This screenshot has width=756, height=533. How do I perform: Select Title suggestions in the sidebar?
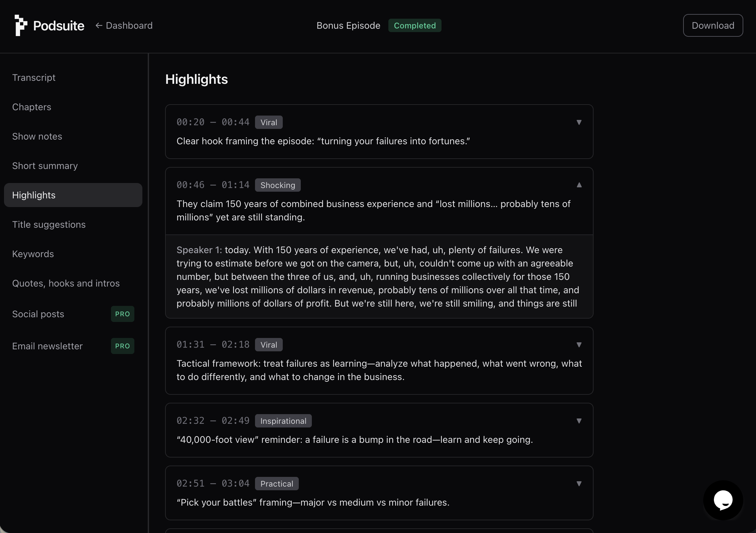(49, 224)
